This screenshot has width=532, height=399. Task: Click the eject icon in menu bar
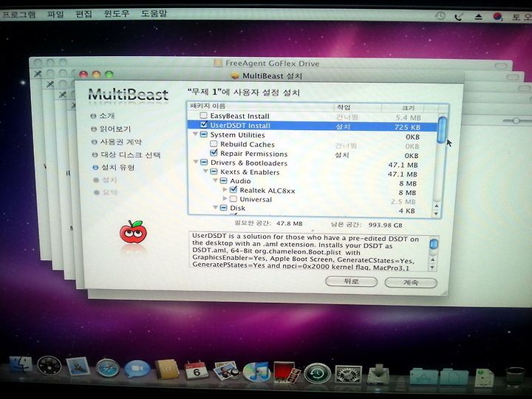478,16
